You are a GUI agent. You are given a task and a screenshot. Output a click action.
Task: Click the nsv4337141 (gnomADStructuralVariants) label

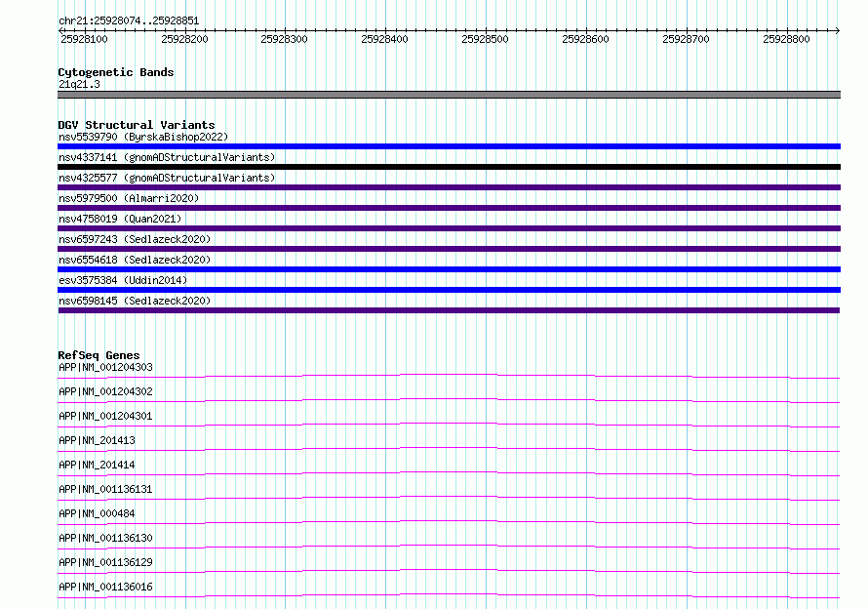167,157
